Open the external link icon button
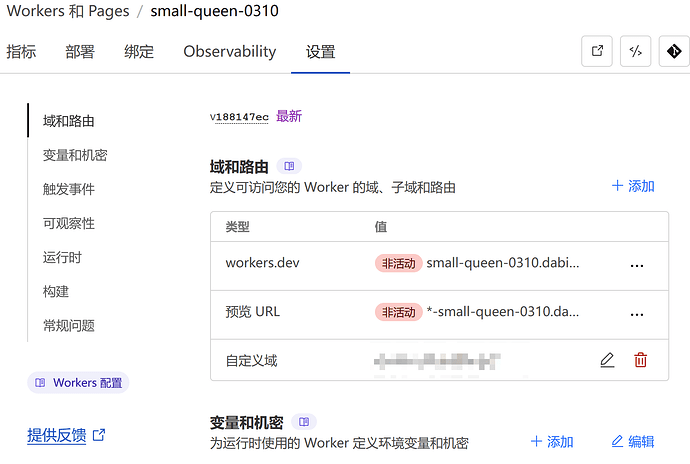This screenshot has width=690, height=464. pyautogui.click(x=597, y=52)
